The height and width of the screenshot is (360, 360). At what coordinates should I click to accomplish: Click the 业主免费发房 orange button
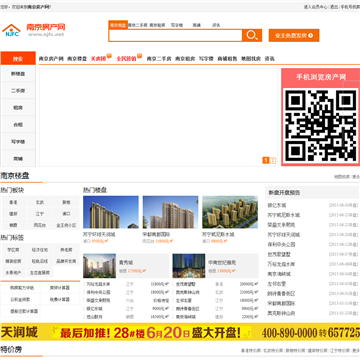tap(294, 35)
